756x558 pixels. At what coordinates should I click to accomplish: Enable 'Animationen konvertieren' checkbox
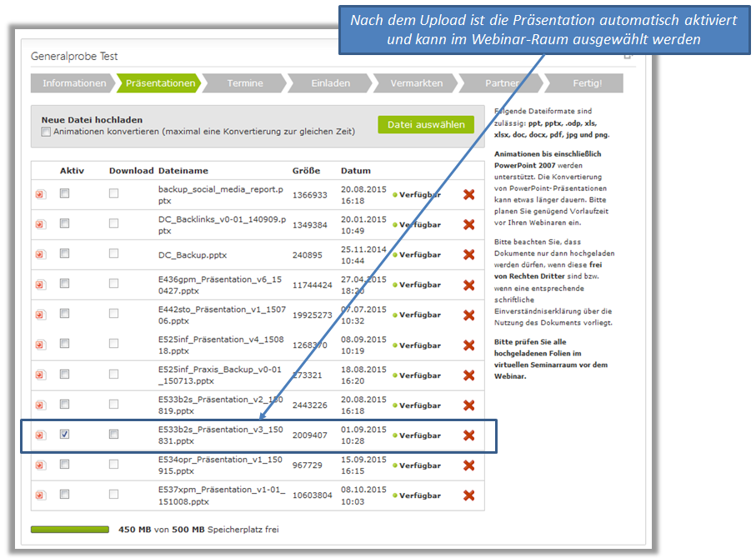pos(46,132)
